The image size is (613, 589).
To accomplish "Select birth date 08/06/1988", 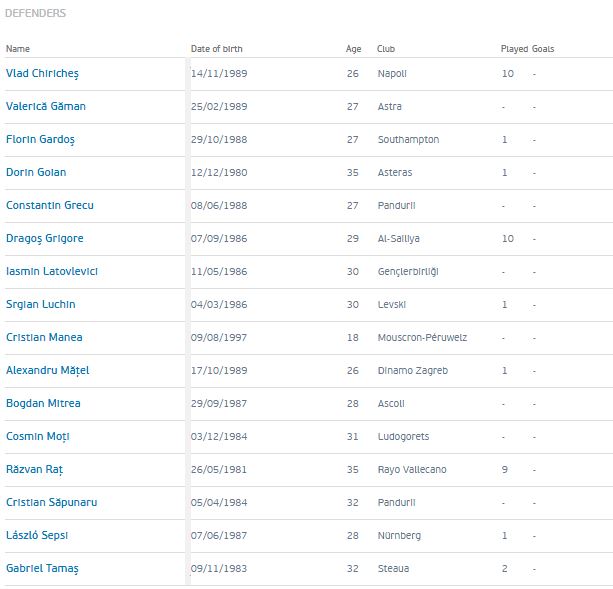I will click(x=219, y=205).
